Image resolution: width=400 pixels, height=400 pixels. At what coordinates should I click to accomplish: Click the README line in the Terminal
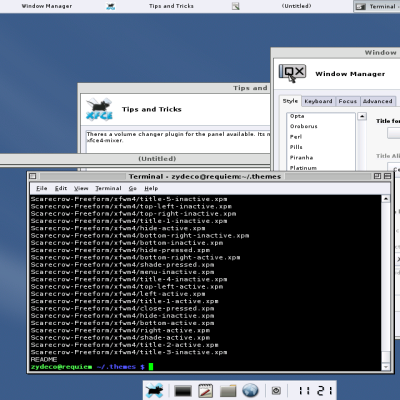pos(44,359)
